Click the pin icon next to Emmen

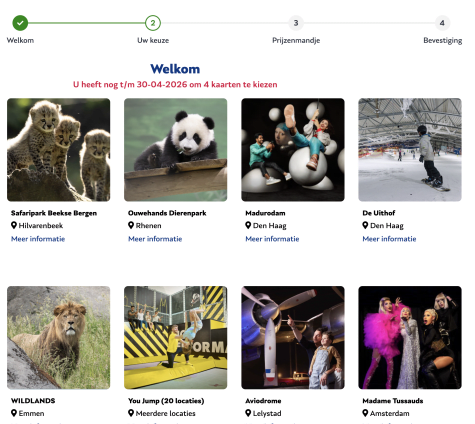pyautogui.click(x=14, y=413)
